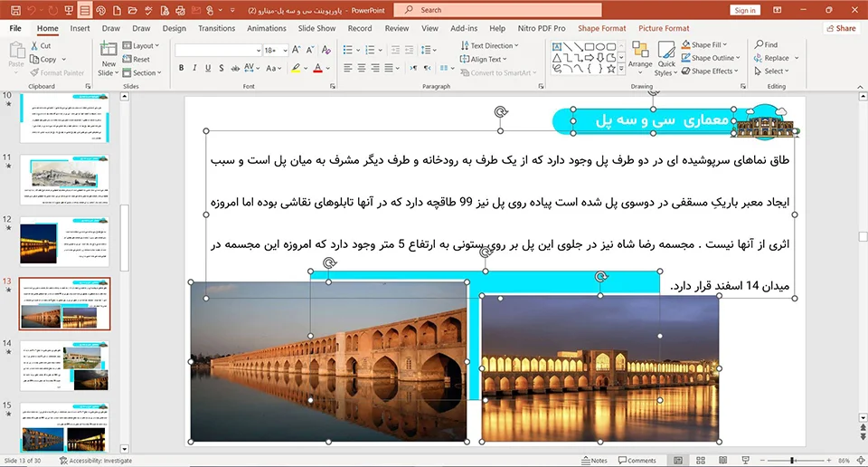Toggle Underline text formatting
The width and height of the screenshot is (868, 467).
click(x=208, y=68)
